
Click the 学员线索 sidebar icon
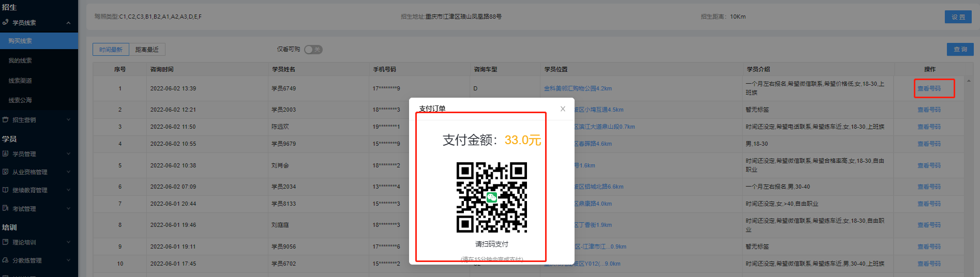point(5,22)
